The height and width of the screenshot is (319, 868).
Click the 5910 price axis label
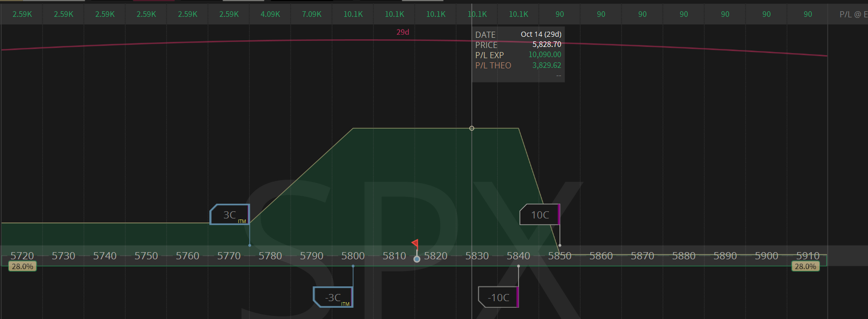808,256
